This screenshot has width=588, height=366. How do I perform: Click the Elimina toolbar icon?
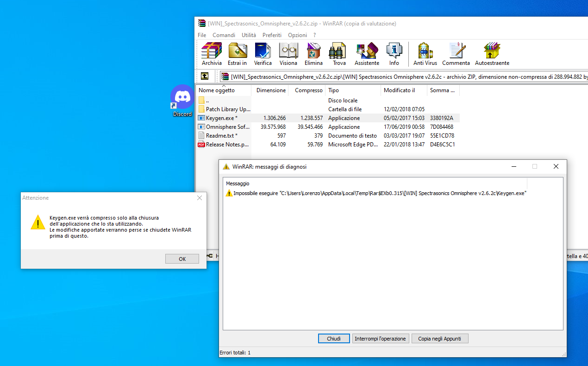(314, 54)
